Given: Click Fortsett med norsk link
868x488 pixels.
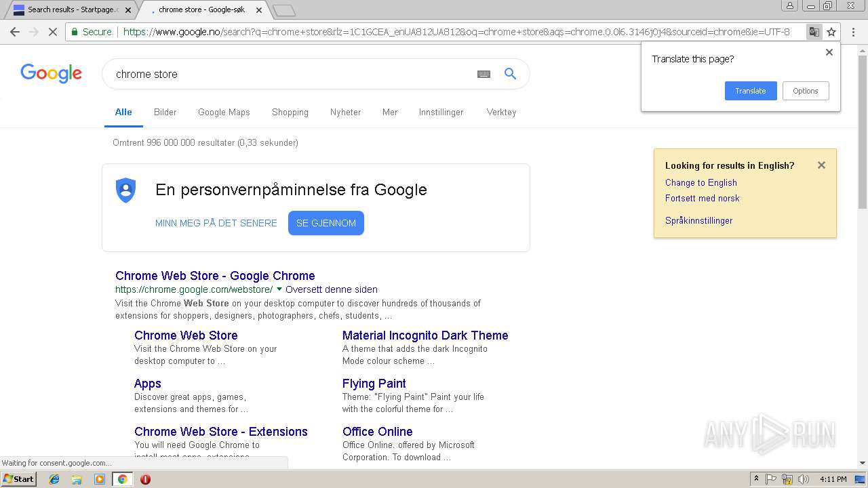Looking at the screenshot, I should [x=703, y=198].
